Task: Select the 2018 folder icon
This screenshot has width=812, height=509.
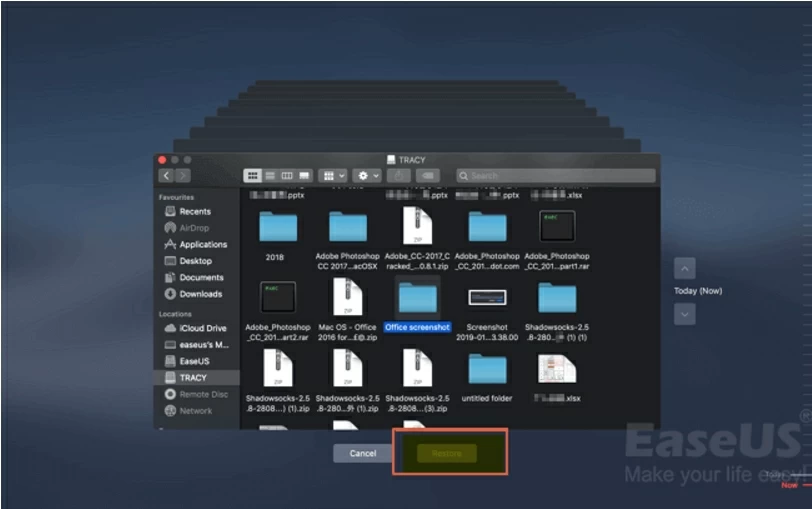Action: (274, 227)
